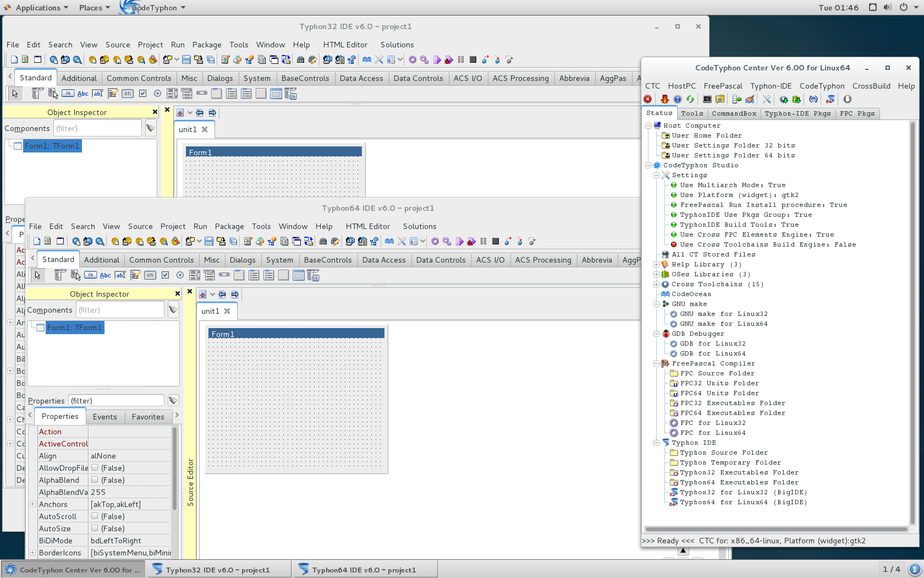Toggle the AlphaBlend property checkbox

[95, 479]
